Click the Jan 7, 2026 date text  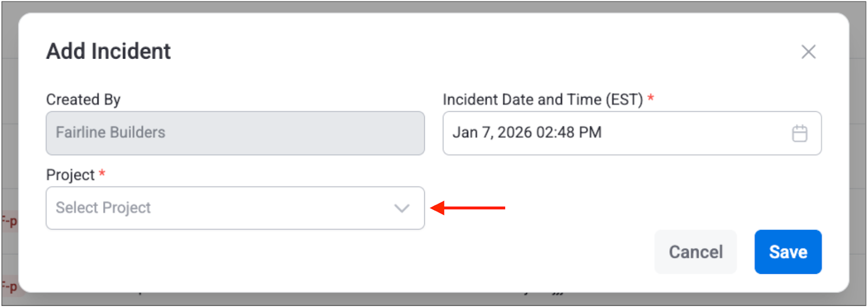point(492,133)
